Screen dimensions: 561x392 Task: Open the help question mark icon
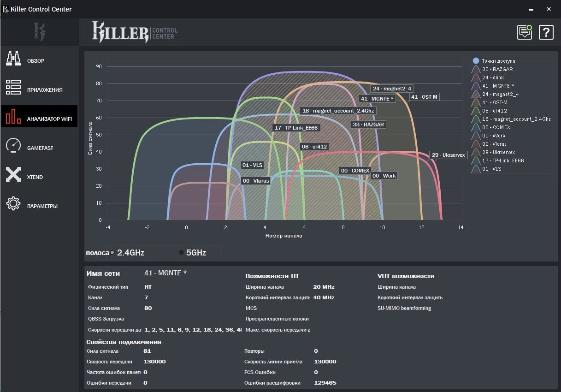tap(546, 32)
